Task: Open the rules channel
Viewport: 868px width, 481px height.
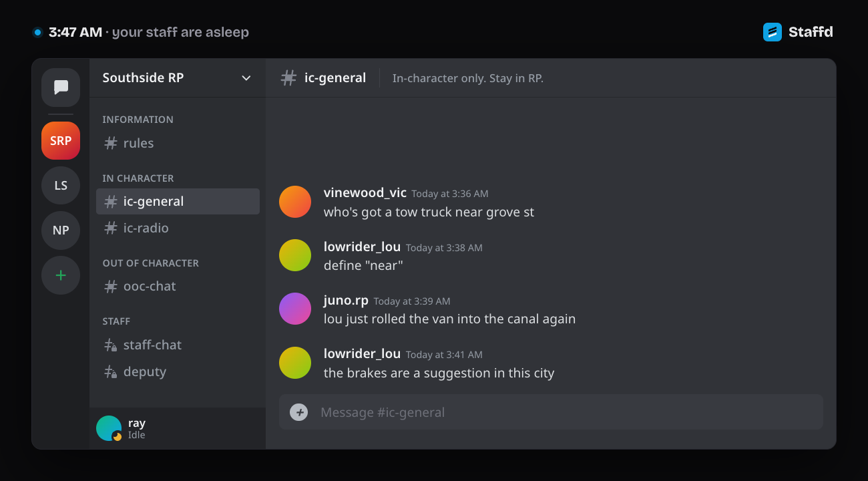Action: pyautogui.click(x=178, y=143)
